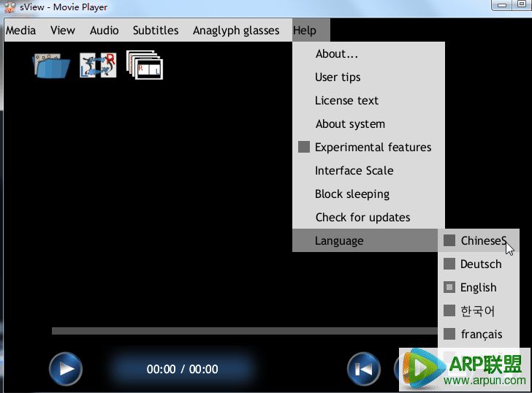Click the 00:00 / 00:00 time display
The height and width of the screenshot is (393, 532).
click(x=182, y=369)
